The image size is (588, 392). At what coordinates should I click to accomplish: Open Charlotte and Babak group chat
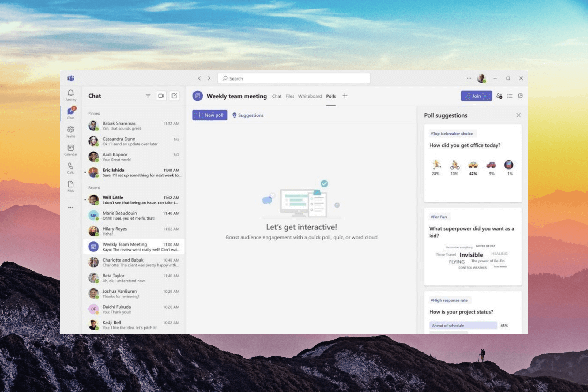pyautogui.click(x=134, y=262)
